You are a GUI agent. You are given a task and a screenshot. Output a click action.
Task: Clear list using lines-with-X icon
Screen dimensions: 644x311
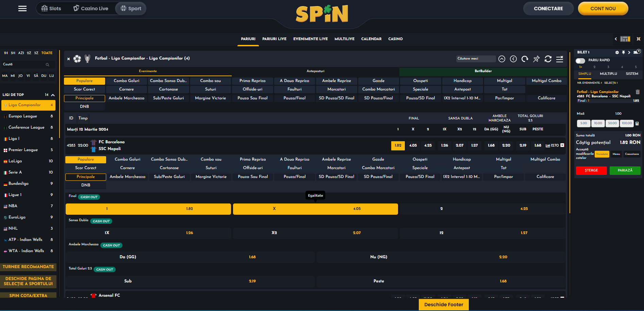(560, 59)
